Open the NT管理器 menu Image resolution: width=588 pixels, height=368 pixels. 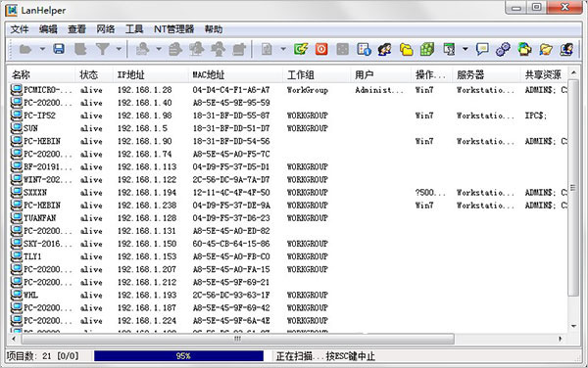coord(174,29)
